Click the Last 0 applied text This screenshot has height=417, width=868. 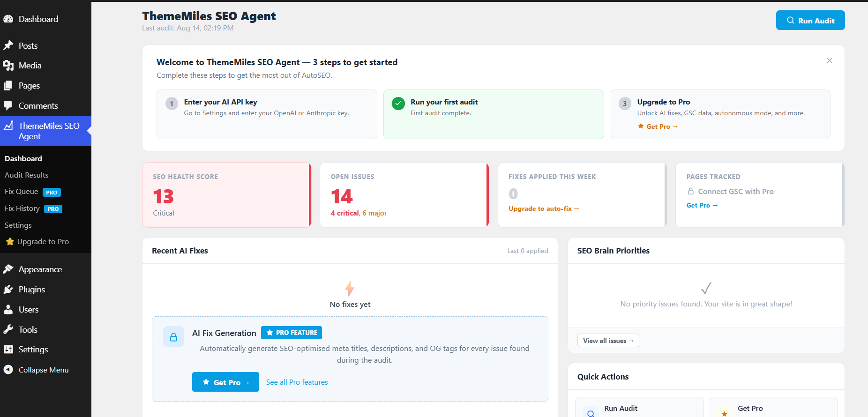528,251
